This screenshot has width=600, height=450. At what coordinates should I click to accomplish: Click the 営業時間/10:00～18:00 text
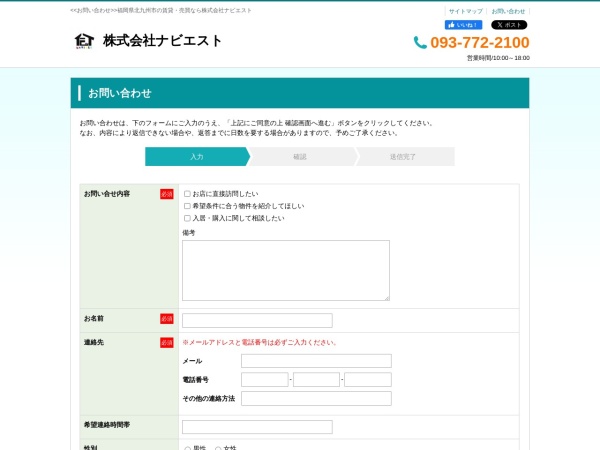pyautogui.click(x=498, y=58)
